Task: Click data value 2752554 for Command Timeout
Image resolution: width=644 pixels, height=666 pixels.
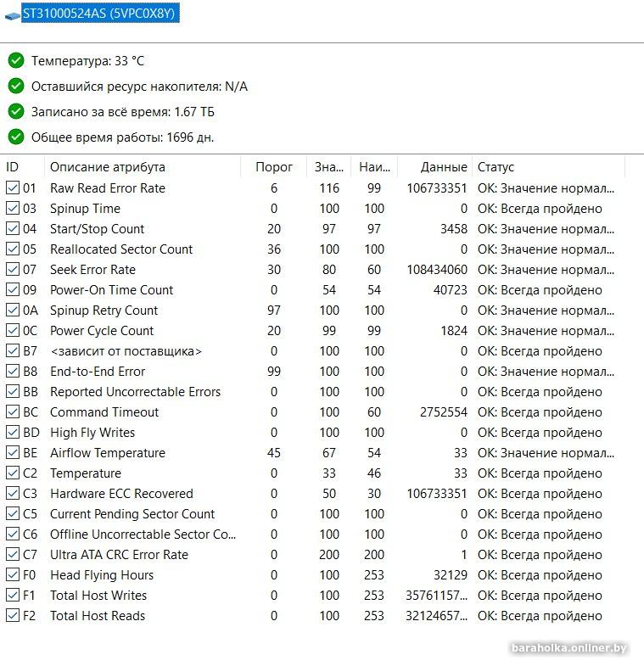Action: (x=444, y=412)
